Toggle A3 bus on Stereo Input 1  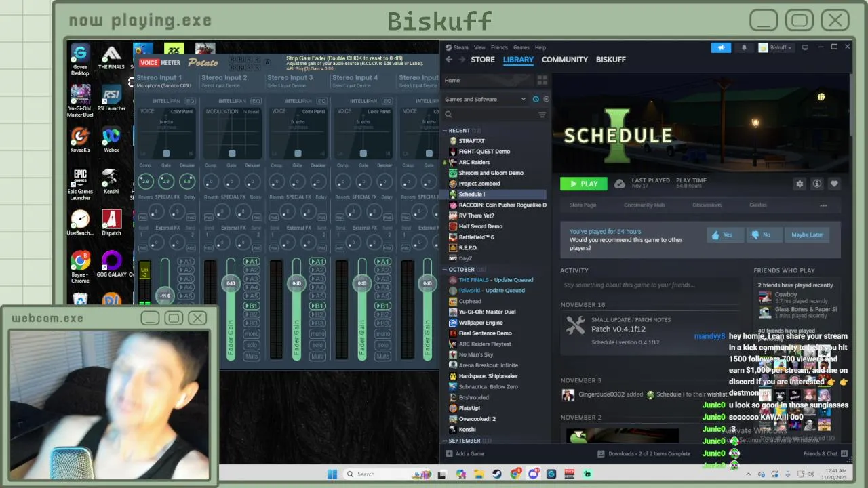(186, 279)
